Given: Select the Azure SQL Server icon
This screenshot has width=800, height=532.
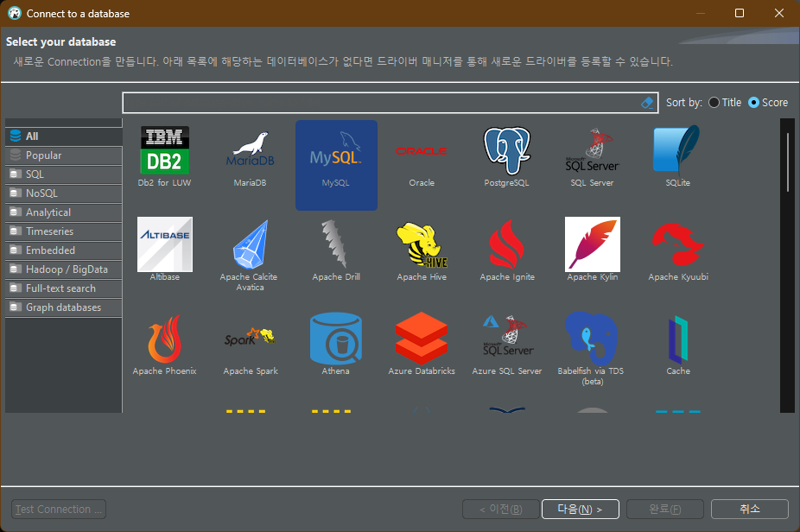Looking at the screenshot, I should 508,336.
